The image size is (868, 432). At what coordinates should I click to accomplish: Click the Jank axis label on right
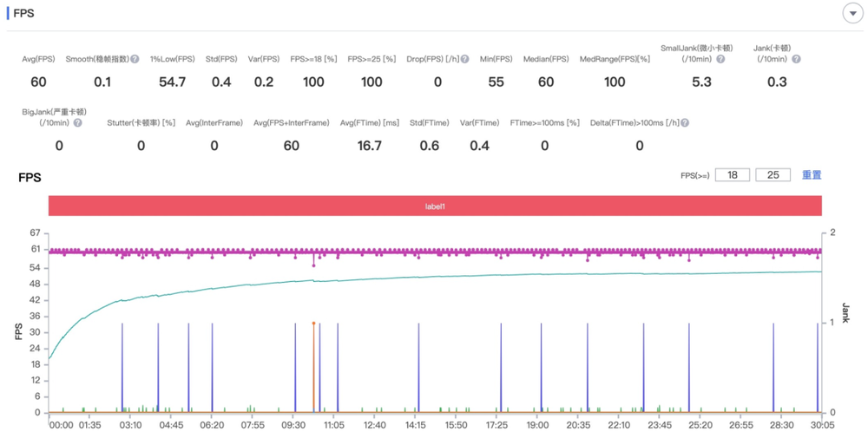[845, 313]
